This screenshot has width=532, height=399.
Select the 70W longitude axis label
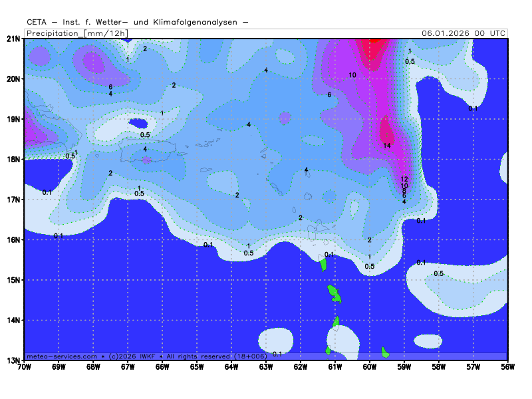coord(24,366)
